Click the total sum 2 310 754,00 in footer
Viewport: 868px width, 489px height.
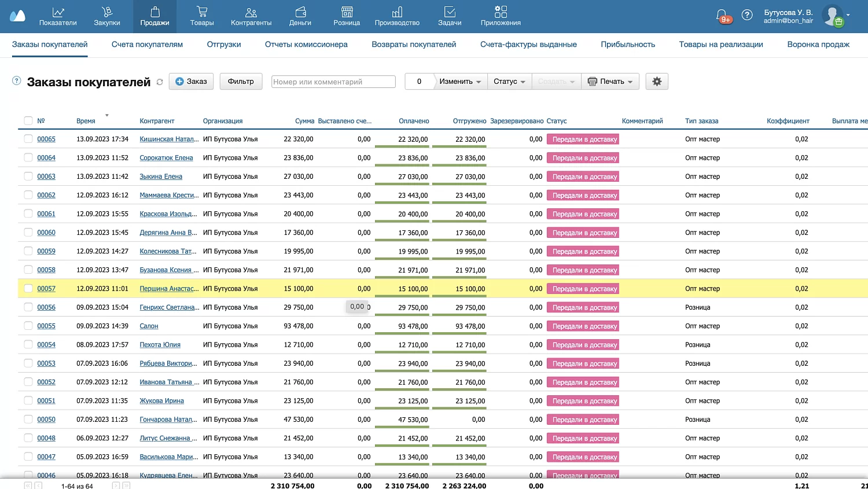(x=292, y=486)
